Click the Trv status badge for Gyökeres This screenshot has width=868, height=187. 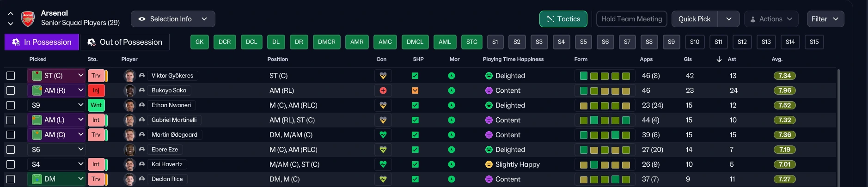96,76
